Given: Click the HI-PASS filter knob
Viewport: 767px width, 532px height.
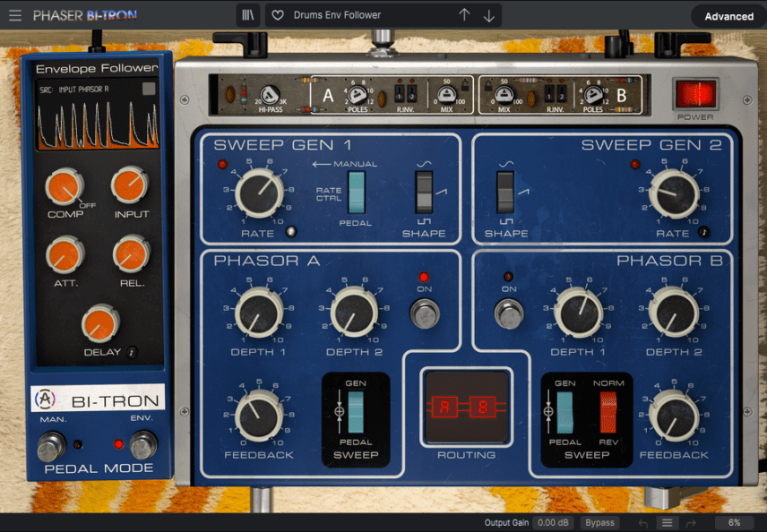Looking at the screenshot, I should (x=270, y=94).
